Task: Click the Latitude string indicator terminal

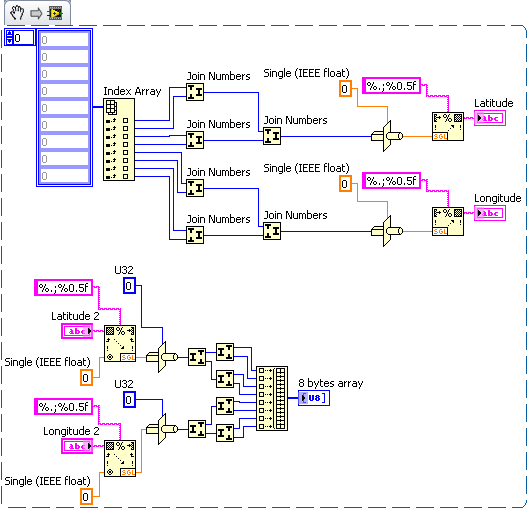Action: tap(490, 118)
